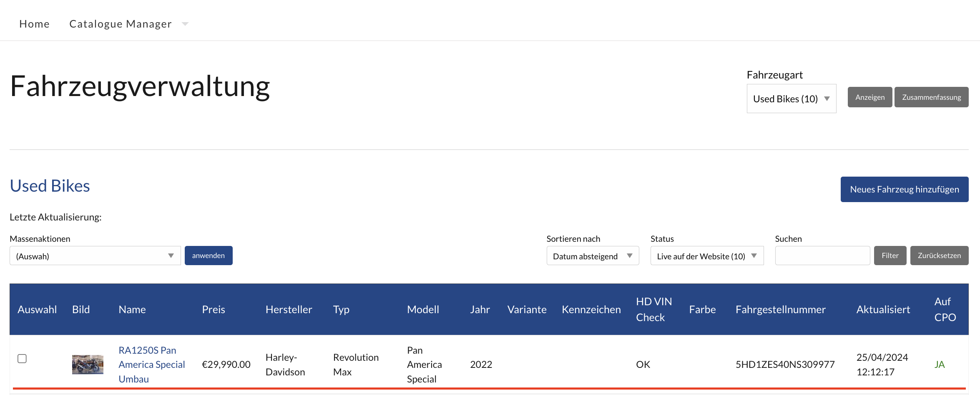This screenshot has width=980, height=395.
Task: Click the Auswahl column header
Action: tap(37, 309)
